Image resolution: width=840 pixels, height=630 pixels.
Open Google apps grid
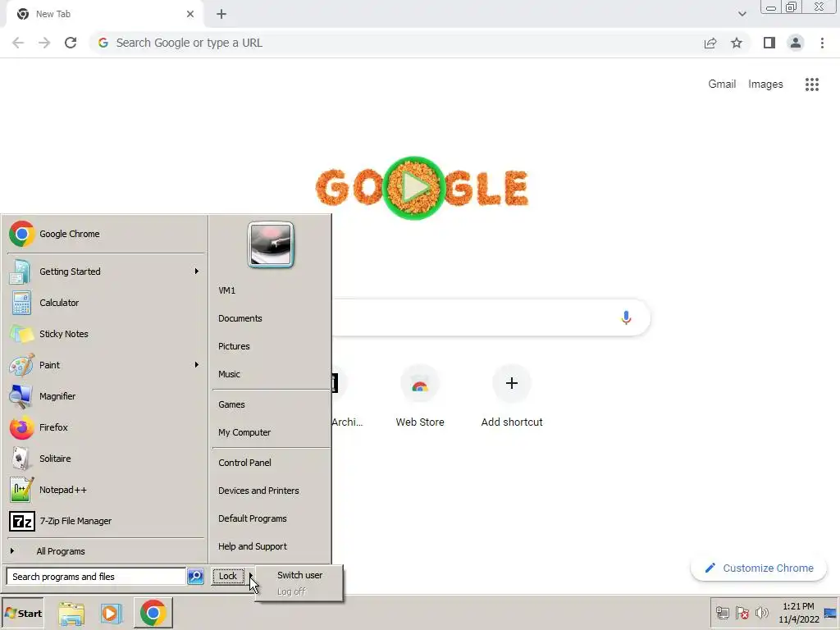pyautogui.click(x=812, y=84)
